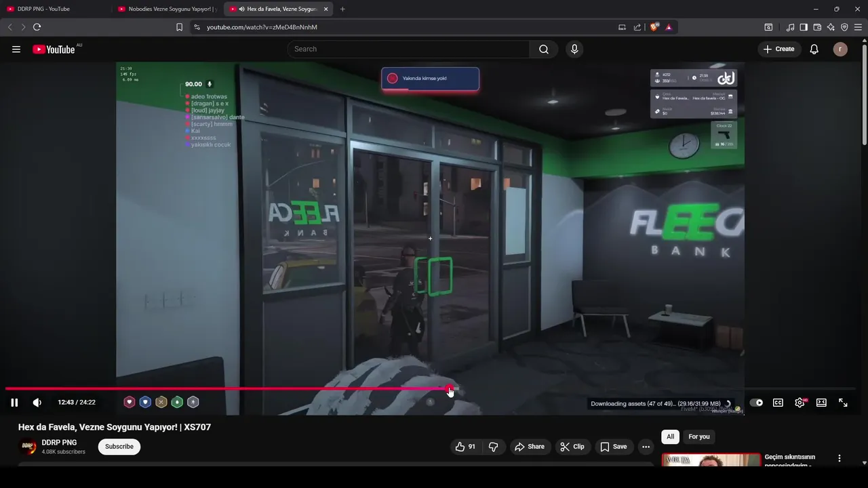Open the media control music note icon
The height and width of the screenshot is (488, 868).
point(790,27)
